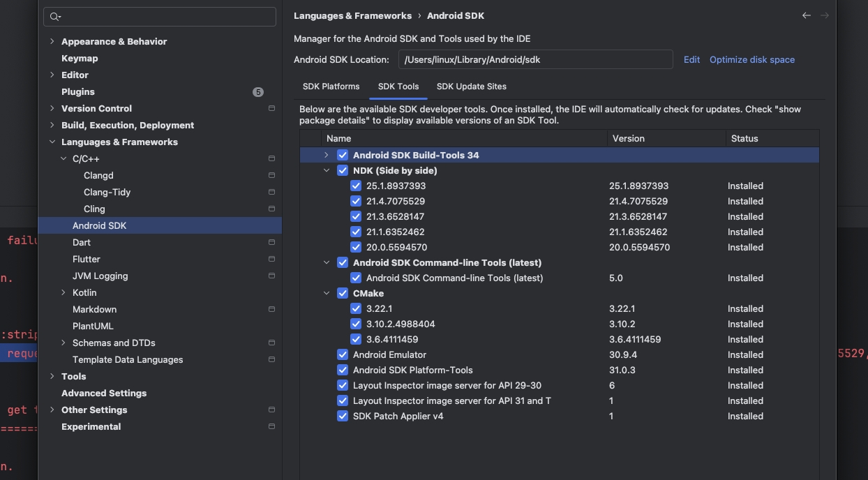Expand the Editor settings section
The image size is (868, 480).
(52, 75)
